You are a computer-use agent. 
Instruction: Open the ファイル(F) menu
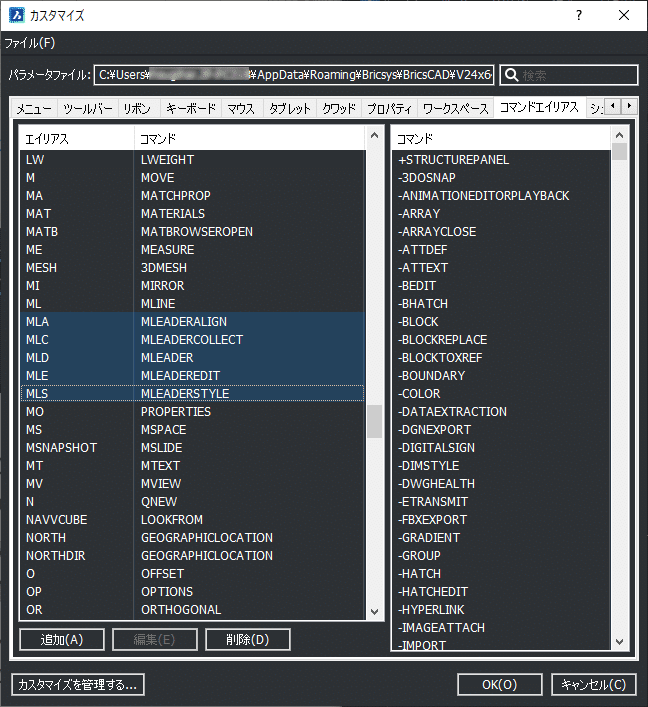coord(30,43)
